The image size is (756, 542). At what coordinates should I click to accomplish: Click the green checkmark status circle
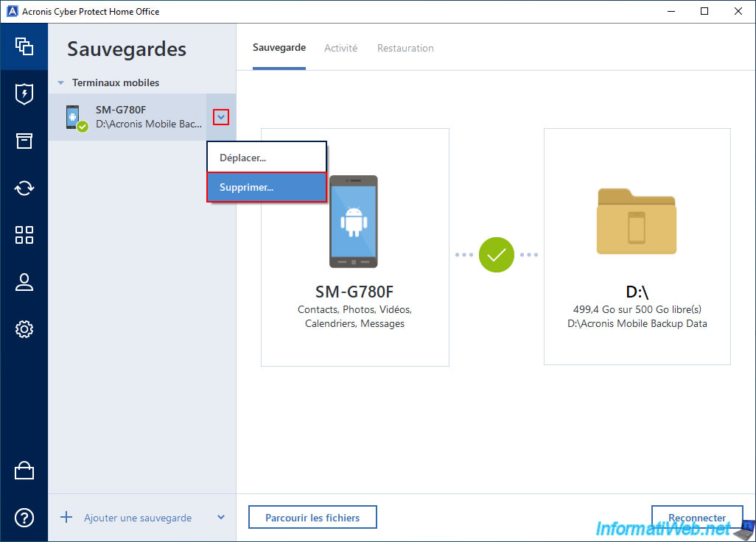tap(496, 254)
